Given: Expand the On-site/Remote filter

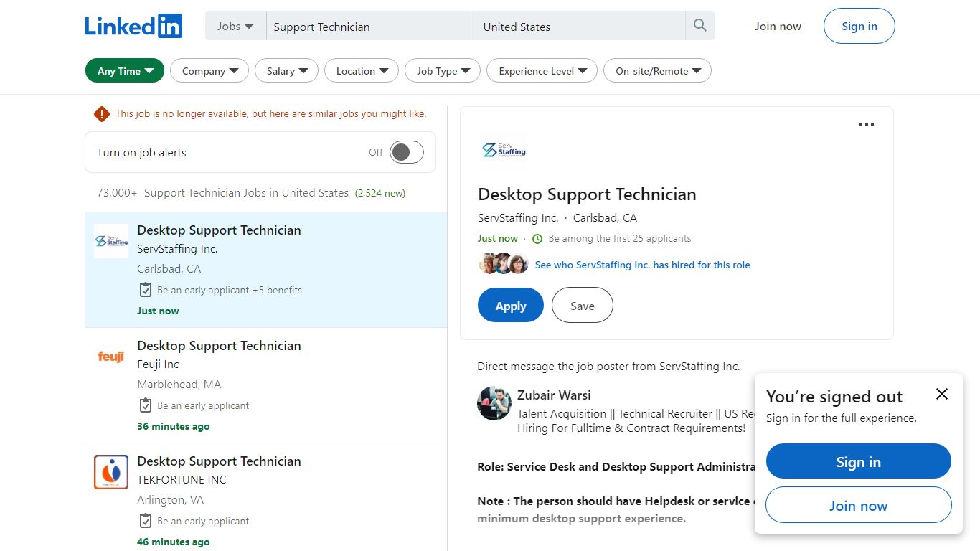Looking at the screenshot, I should [x=657, y=71].
